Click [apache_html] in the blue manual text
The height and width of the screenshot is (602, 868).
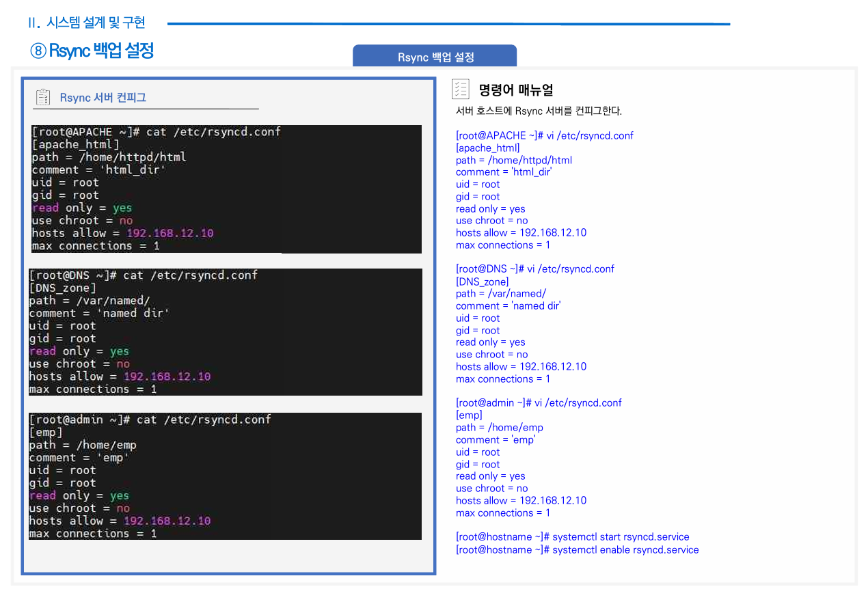point(487,148)
